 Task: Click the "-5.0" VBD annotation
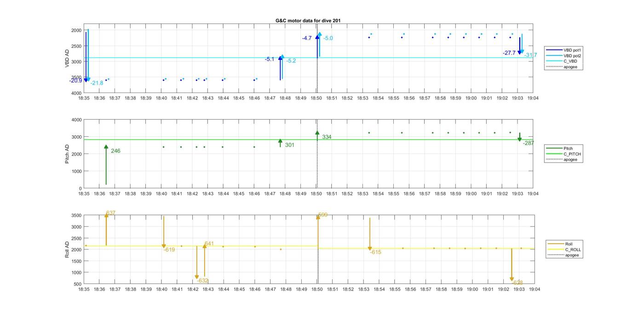click(x=328, y=38)
